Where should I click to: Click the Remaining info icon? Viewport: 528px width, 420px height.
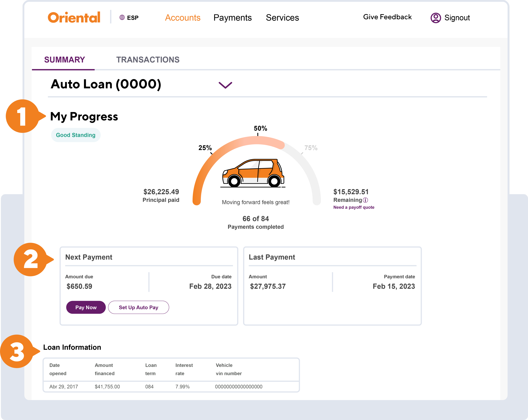[x=365, y=200]
